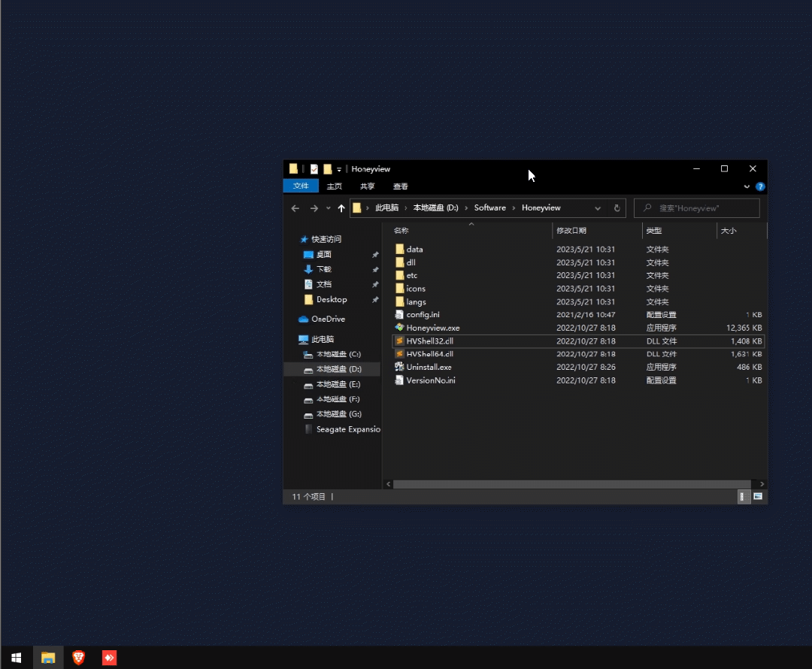This screenshot has width=812, height=669.
Task: Open address bar history dropdown
Action: 598,208
